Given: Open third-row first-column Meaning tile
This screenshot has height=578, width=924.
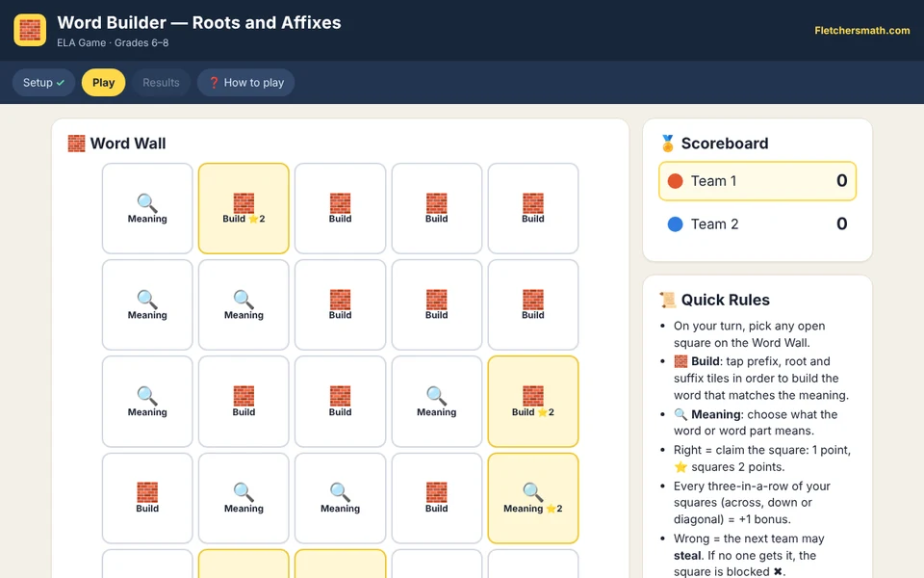Looking at the screenshot, I should pos(147,402).
